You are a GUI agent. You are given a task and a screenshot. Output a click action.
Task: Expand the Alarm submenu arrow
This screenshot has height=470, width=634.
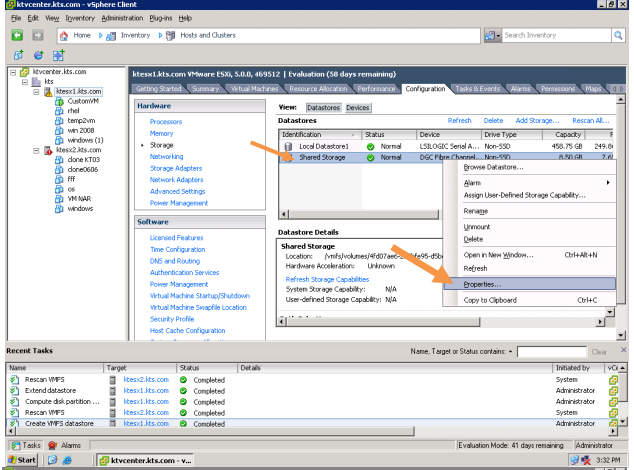[x=608, y=183]
